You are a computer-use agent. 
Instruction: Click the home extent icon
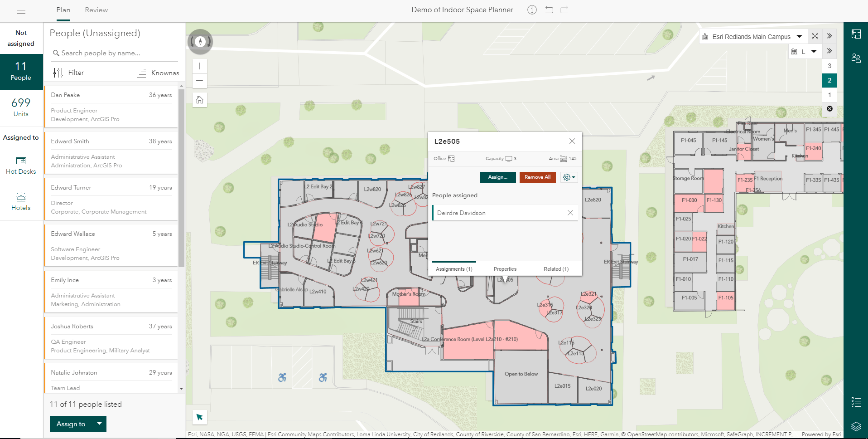[199, 99]
